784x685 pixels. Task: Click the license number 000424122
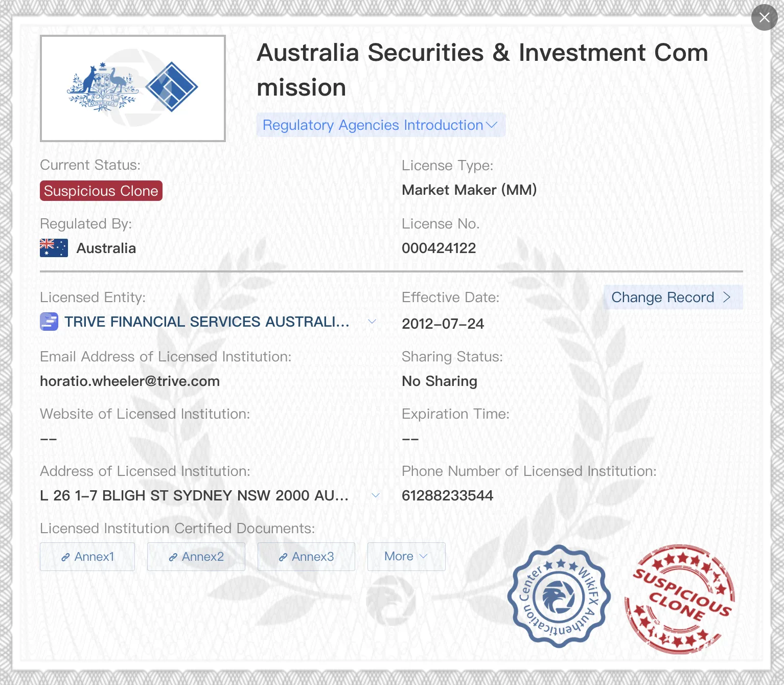[439, 248]
